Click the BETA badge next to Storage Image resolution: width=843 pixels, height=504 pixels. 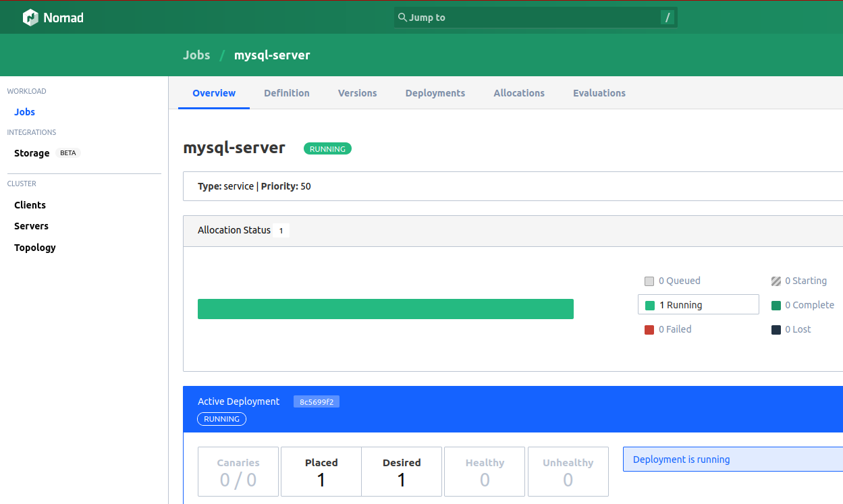click(x=68, y=153)
